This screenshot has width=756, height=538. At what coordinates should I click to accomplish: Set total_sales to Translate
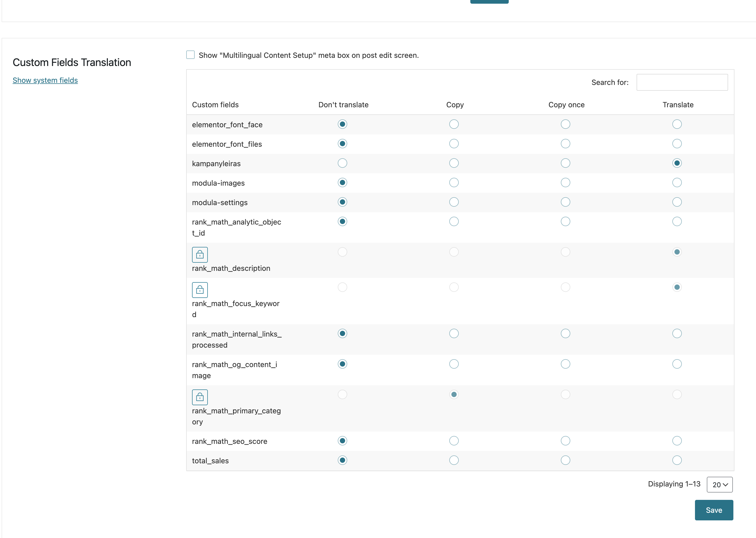tap(677, 460)
